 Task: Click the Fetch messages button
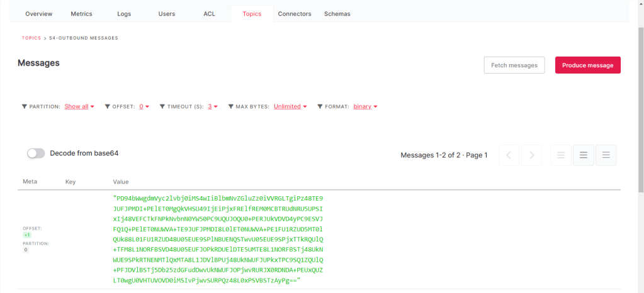coord(514,65)
